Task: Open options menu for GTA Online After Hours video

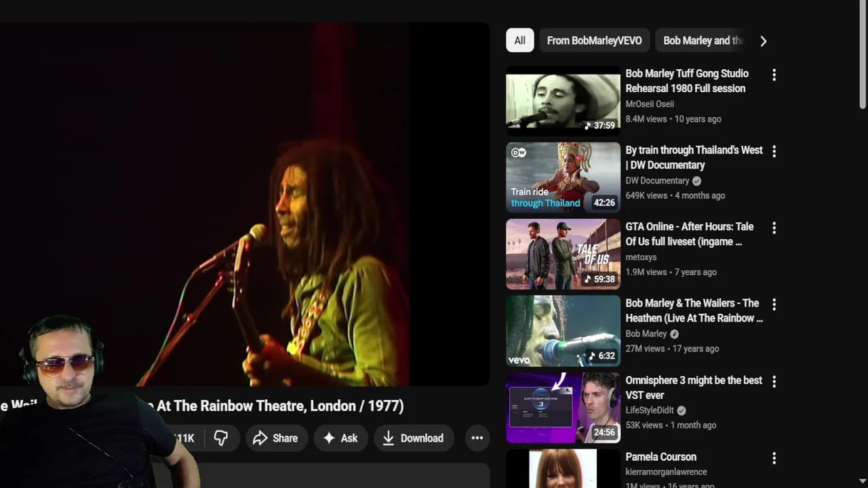Action: 774,228
